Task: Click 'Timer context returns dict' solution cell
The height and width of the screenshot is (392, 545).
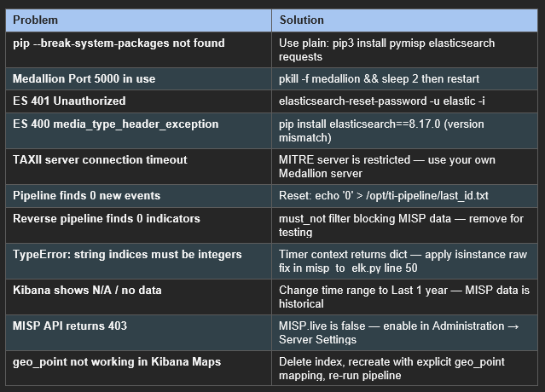Action: point(404,262)
